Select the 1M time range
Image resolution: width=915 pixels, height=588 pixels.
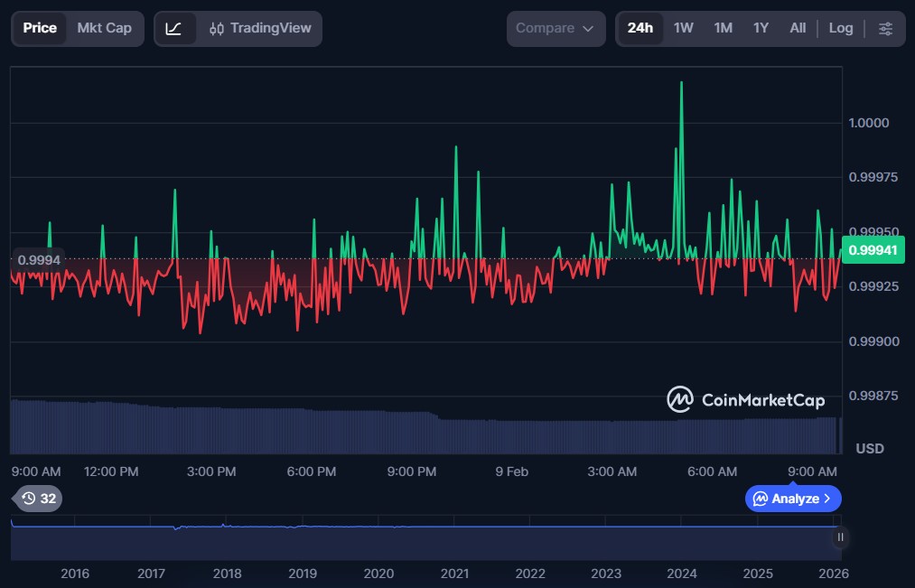pyautogui.click(x=723, y=29)
